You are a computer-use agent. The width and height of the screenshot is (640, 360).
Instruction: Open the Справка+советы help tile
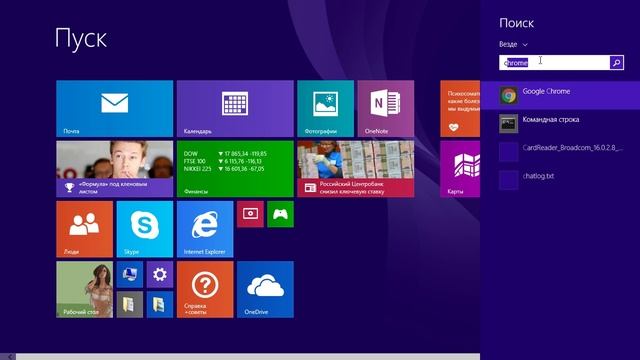[x=205, y=290]
